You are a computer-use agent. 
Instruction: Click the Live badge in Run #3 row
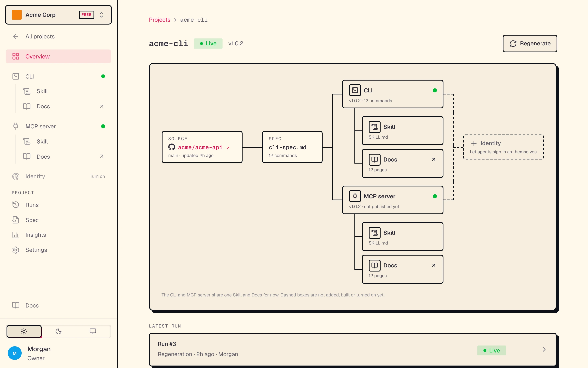(x=491, y=350)
